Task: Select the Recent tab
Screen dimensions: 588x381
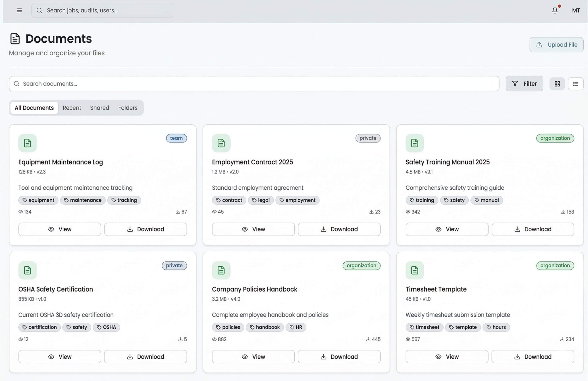Action: point(72,108)
